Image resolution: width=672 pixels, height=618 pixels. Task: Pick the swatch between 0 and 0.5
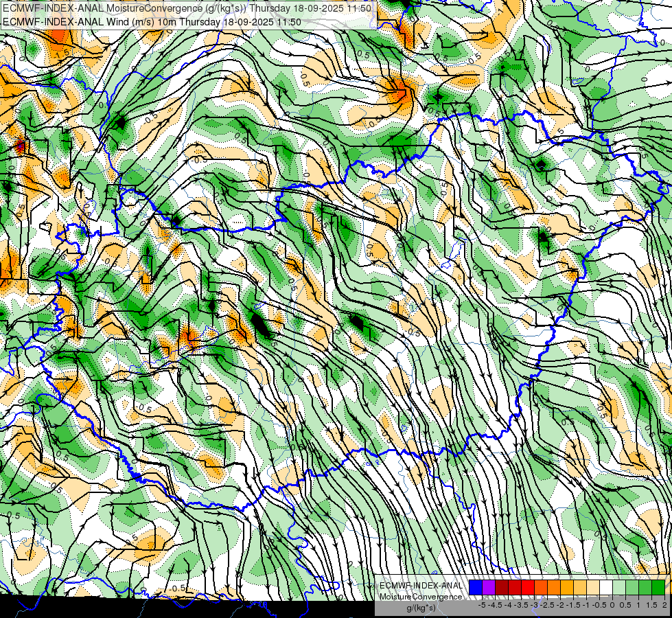619,587
